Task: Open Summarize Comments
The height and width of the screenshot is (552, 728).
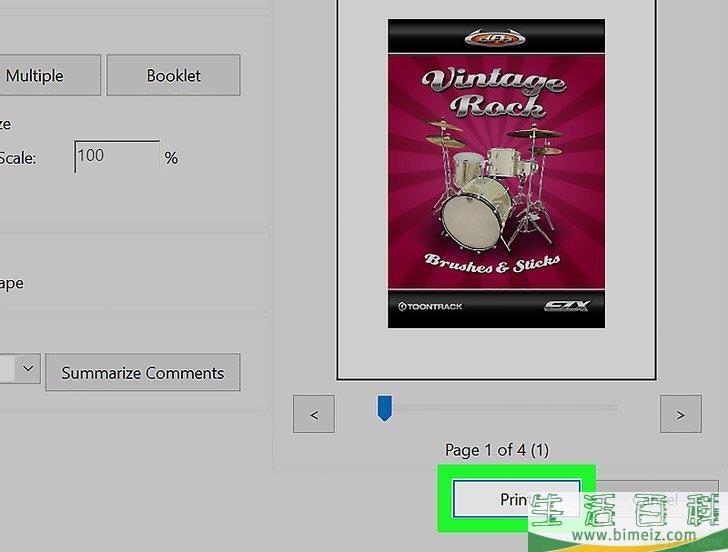Action: click(143, 372)
